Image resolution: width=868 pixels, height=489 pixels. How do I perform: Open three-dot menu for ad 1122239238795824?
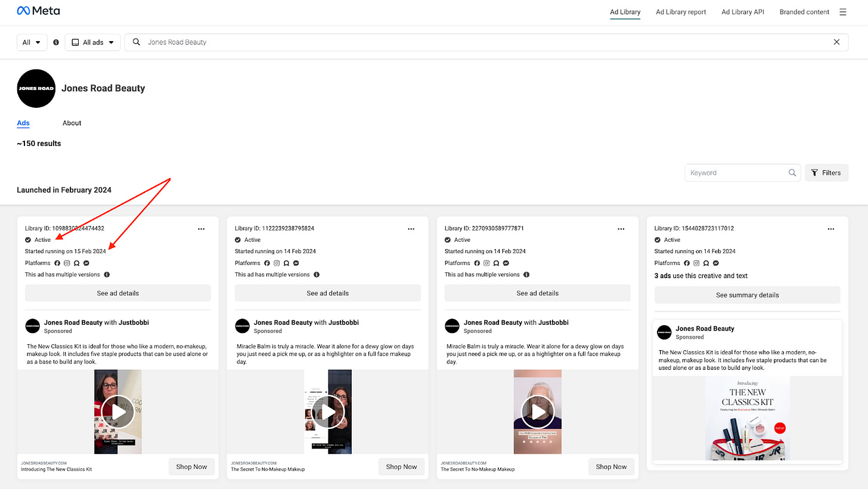click(411, 229)
